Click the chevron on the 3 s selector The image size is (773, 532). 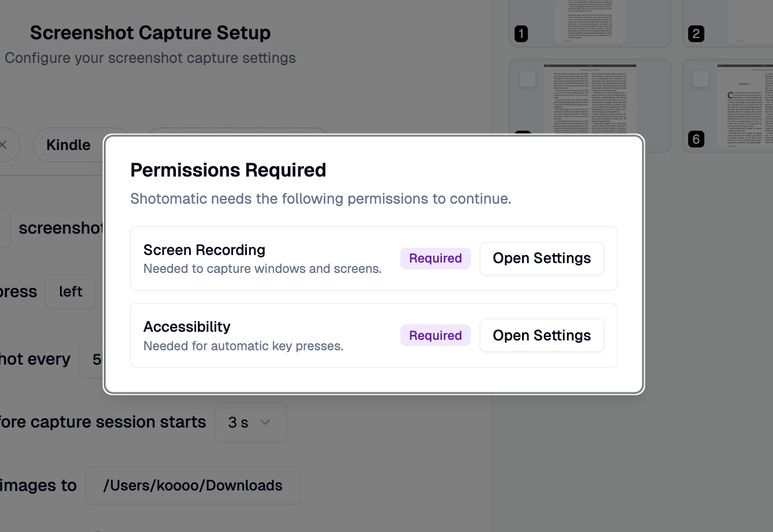[265, 422]
